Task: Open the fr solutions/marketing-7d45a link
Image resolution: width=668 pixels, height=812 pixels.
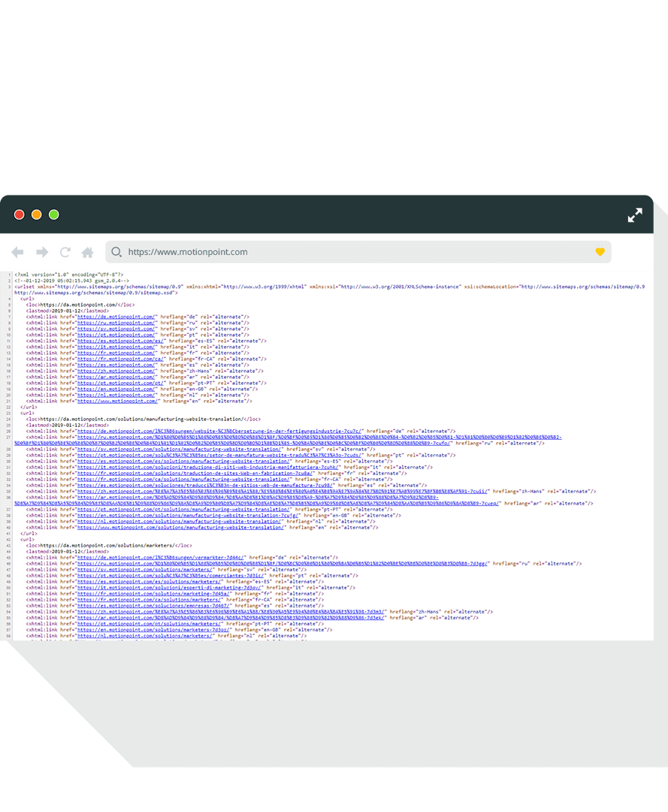Action: tap(153, 594)
